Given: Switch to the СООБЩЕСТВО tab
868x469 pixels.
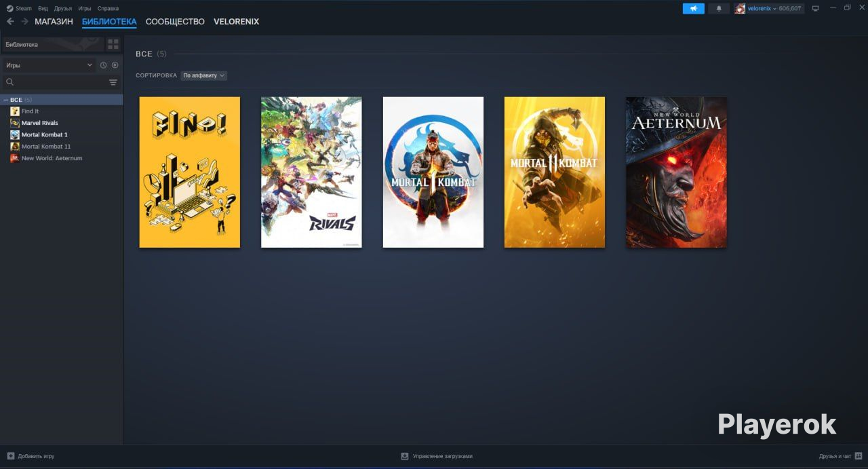Looking at the screenshot, I should click(x=175, y=22).
